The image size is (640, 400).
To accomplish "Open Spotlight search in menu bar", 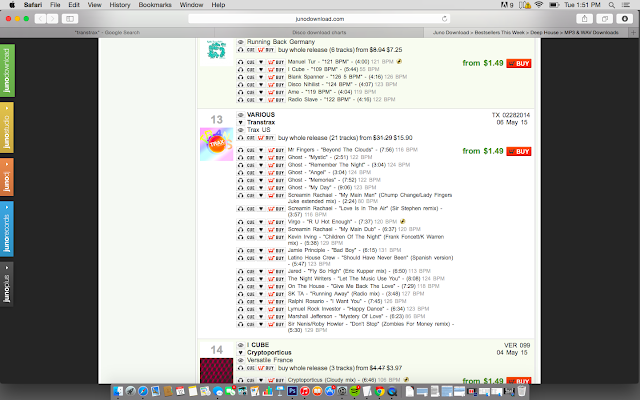I will (x=611, y=5).
